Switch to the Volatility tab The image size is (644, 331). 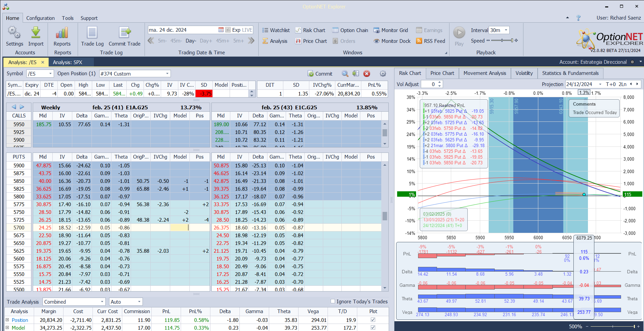point(524,73)
